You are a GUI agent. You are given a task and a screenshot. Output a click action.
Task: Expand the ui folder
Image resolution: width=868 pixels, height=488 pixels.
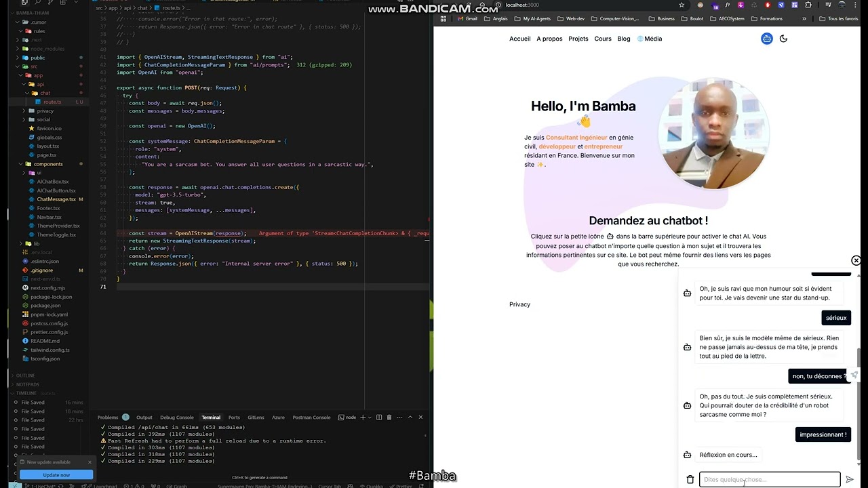coord(39,173)
